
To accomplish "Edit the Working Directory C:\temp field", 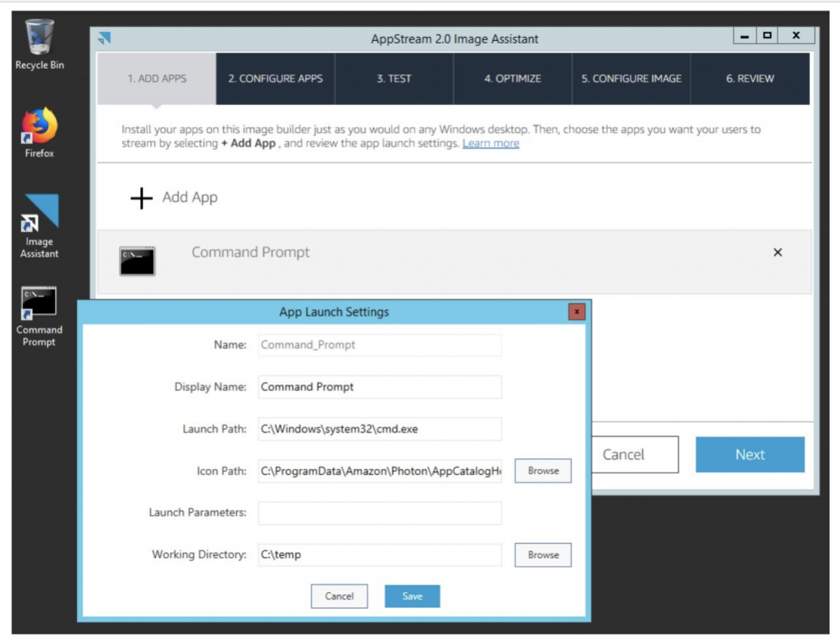I will [379, 555].
